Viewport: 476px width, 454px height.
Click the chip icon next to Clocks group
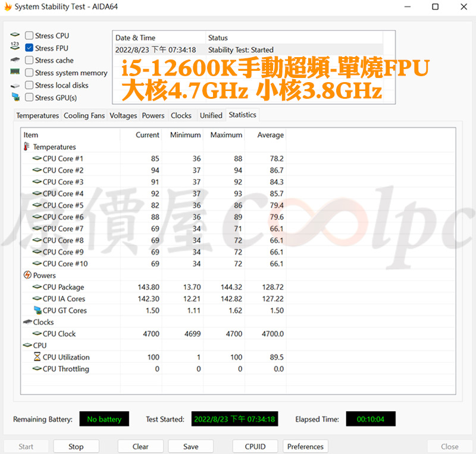click(27, 321)
